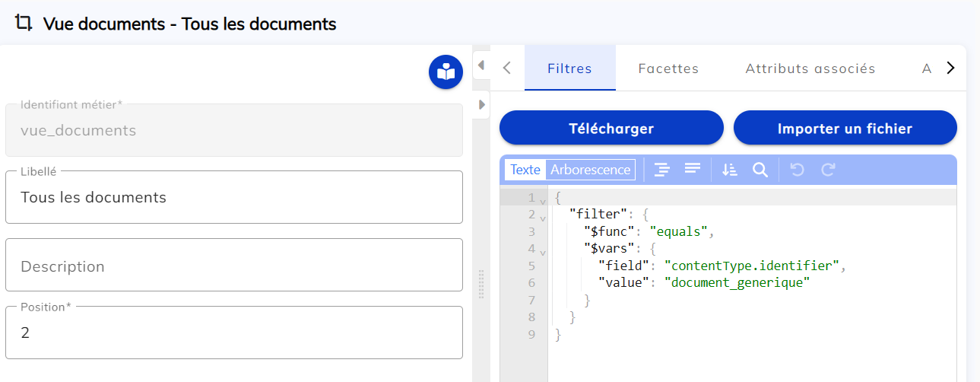Click the blue book help icon
This screenshot has width=980, height=382.
click(446, 72)
